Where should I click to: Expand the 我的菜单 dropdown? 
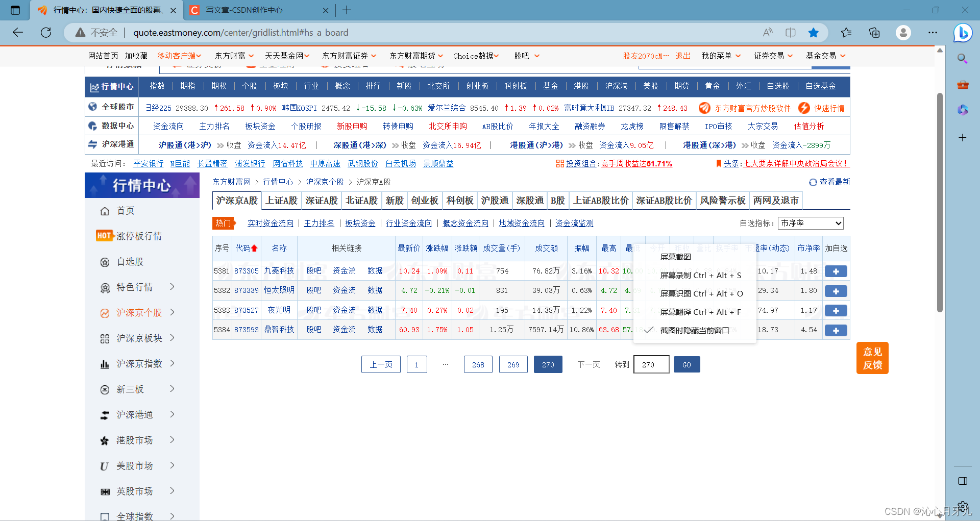click(x=721, y=56)
